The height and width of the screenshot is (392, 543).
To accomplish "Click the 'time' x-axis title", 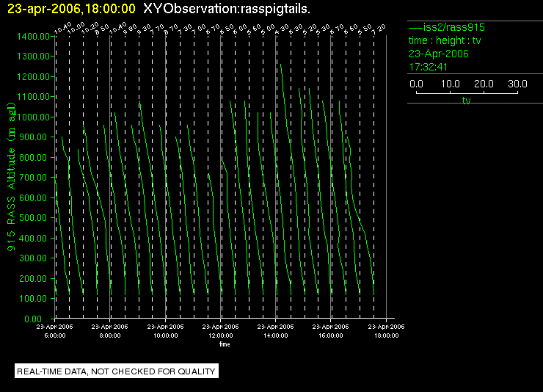I will coord(225,344).
